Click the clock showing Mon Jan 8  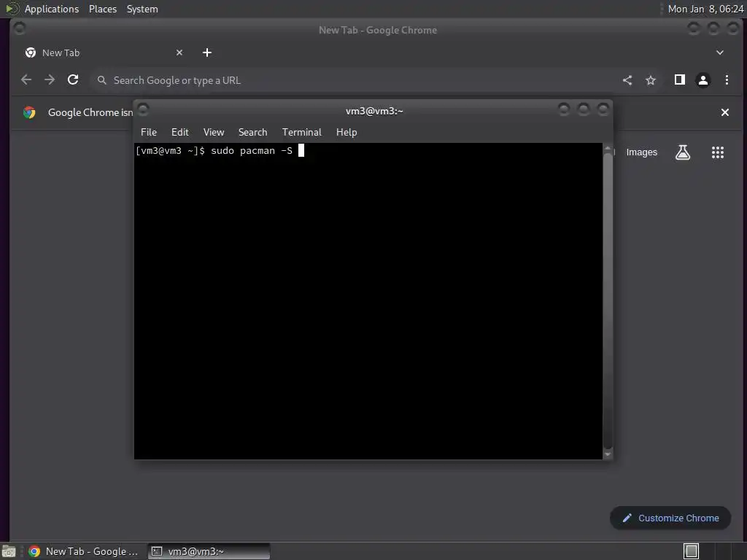[x=705, y=9]
